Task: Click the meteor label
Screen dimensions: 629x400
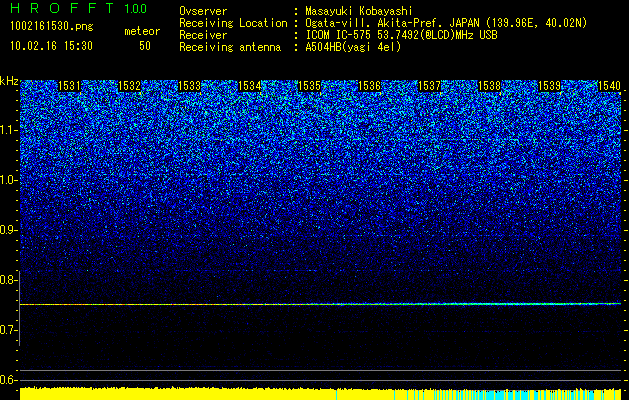Action: point(142,31)
